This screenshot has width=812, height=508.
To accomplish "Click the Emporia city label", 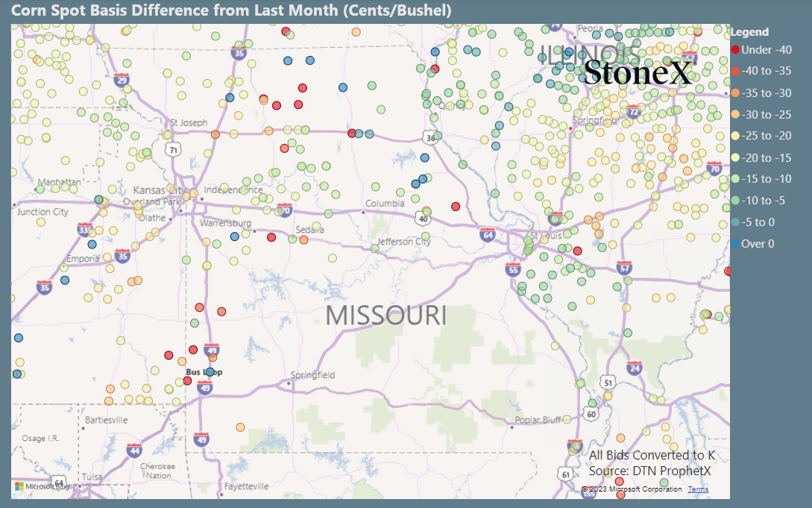I will coord(83,258).
